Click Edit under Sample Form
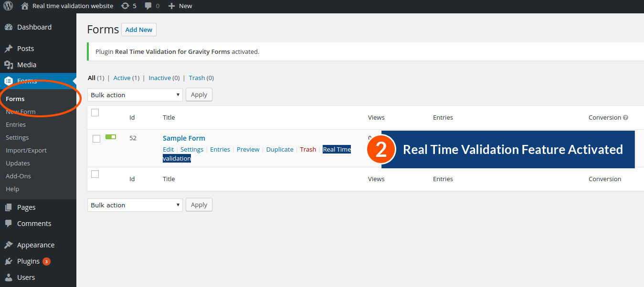This screenshot has width=644, height=287. 168,149
